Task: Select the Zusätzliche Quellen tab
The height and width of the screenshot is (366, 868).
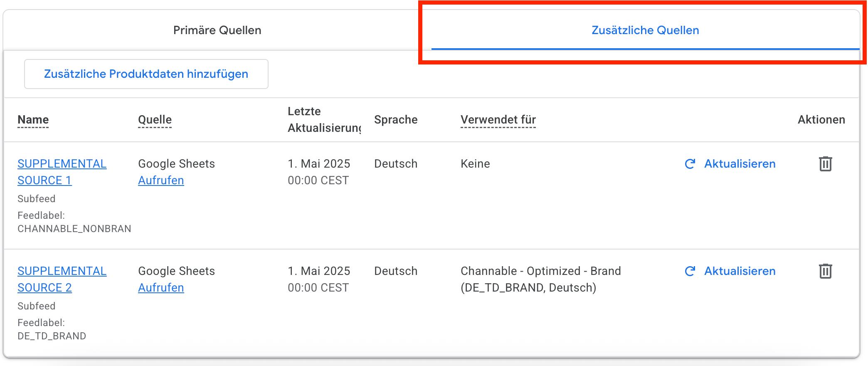Action: pyautogui.click(x=645, y=30)
